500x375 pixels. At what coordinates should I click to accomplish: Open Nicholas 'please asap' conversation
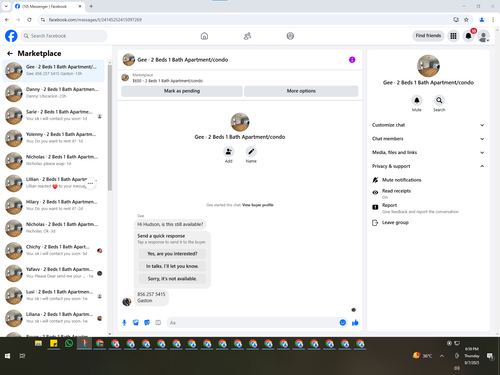tap(54, 161)
